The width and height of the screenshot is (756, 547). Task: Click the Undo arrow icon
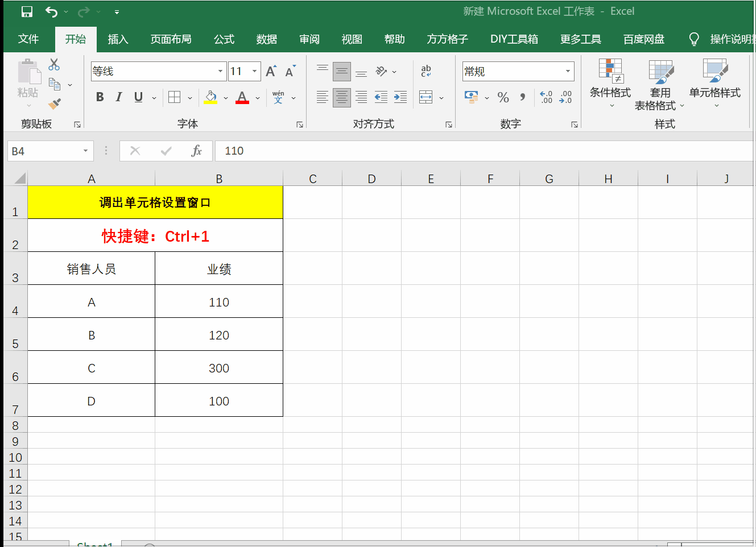click(51, 11)
